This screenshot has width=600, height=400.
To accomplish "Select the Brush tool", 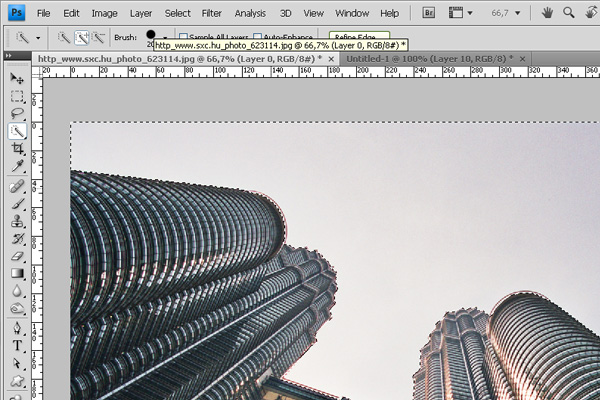I will 17,204.
